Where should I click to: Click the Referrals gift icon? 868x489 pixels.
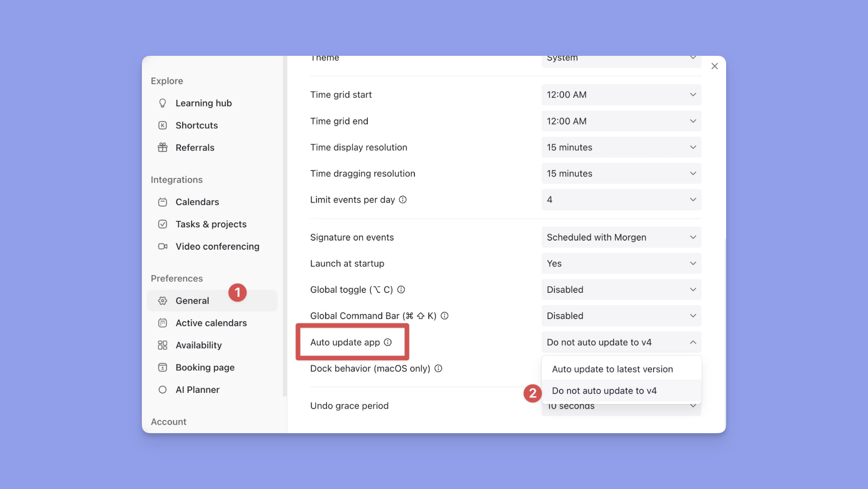[162, 148]
